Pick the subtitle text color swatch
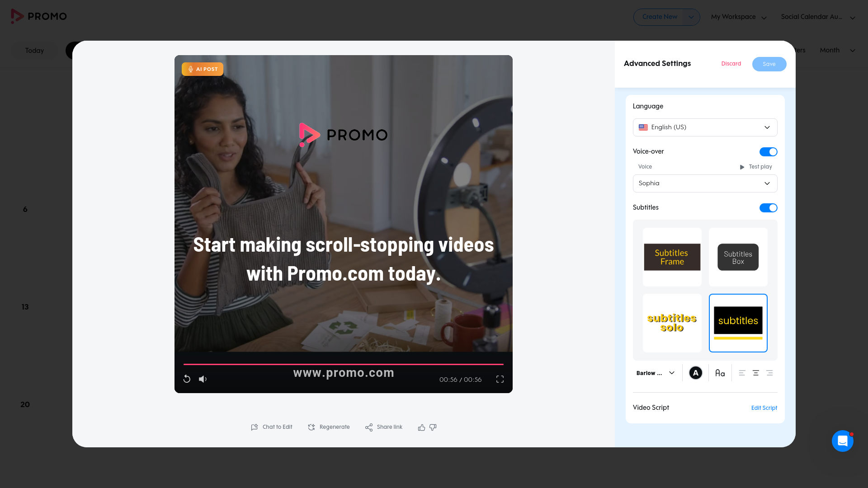The image size is (868, 488). [695, 373]
